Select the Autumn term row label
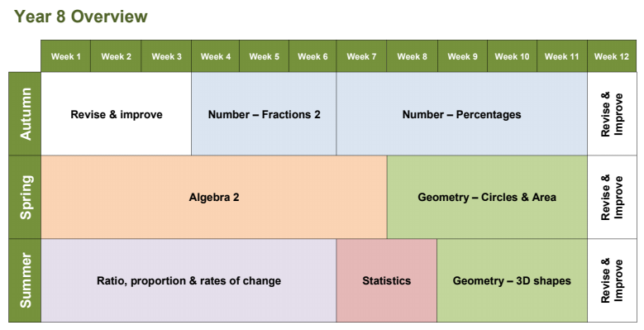This screenshot has height=330, width=644. (25, 114)
